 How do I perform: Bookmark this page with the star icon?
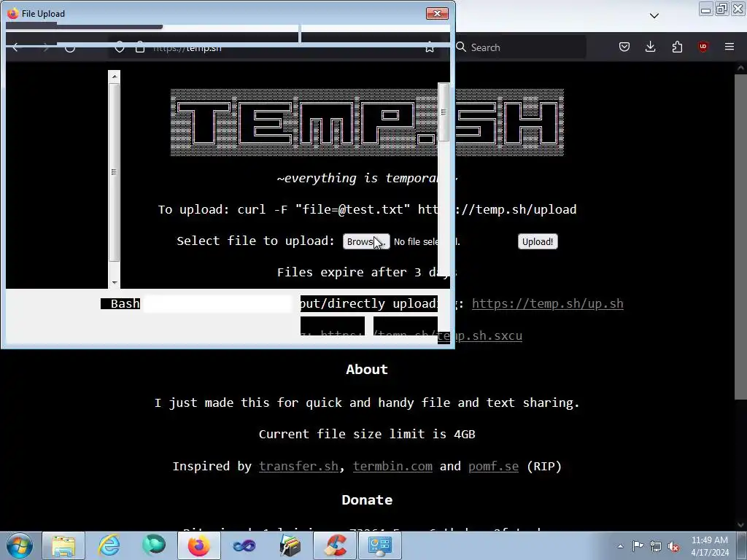click(429, 47)
